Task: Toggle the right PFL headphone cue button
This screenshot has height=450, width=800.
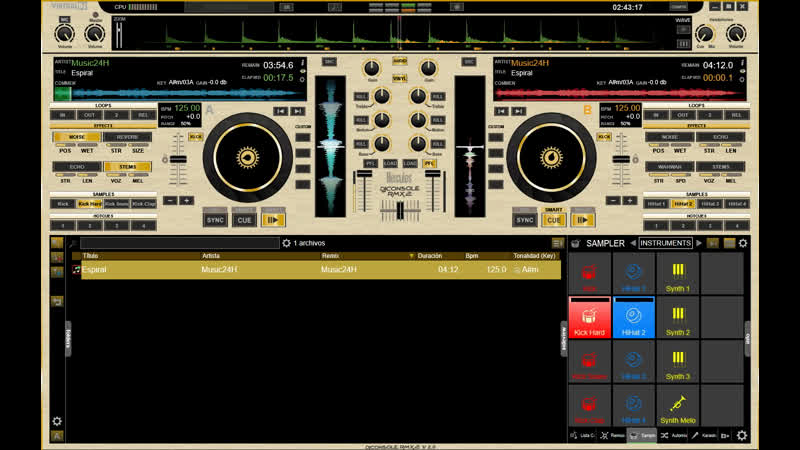Action: [x=430, y=163]
